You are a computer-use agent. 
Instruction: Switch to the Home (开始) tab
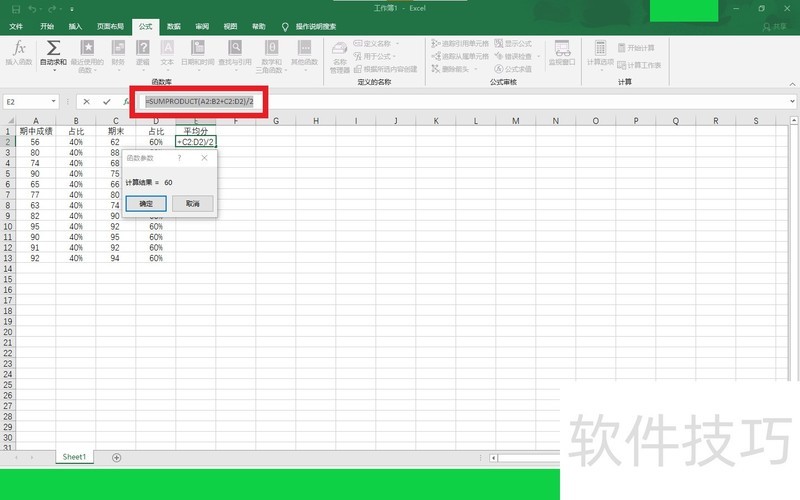tap(47, 27)
